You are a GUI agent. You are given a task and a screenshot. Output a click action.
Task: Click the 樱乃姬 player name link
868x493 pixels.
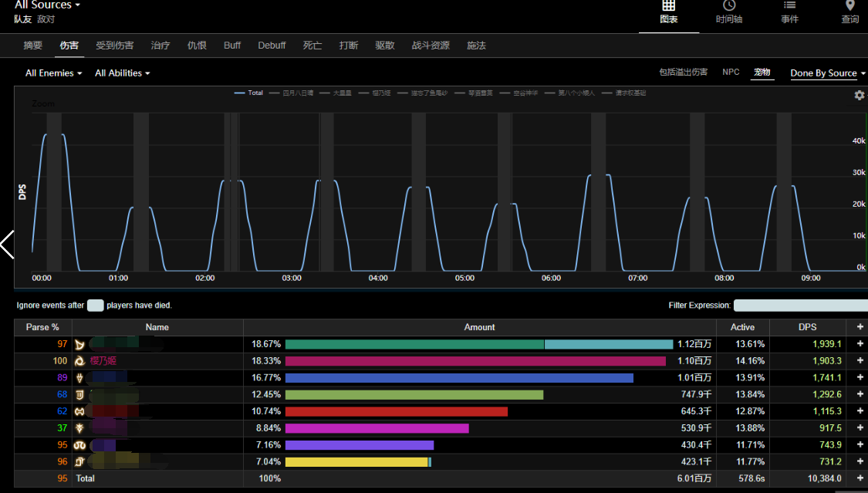click(x=103, y=361)
